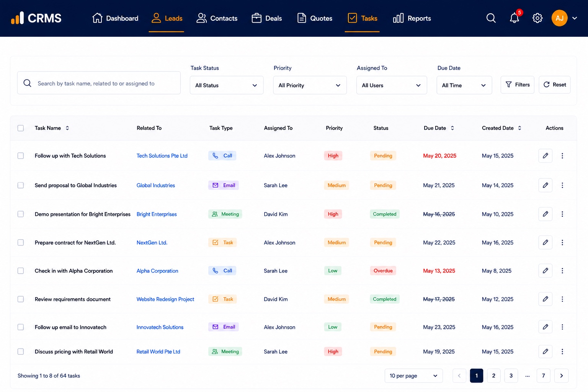Image resolution: width=588 pixels, height=392 pixels.
Task: Open Website Redesign Project link
Action: pyautogui.click(x=165, y=299)
